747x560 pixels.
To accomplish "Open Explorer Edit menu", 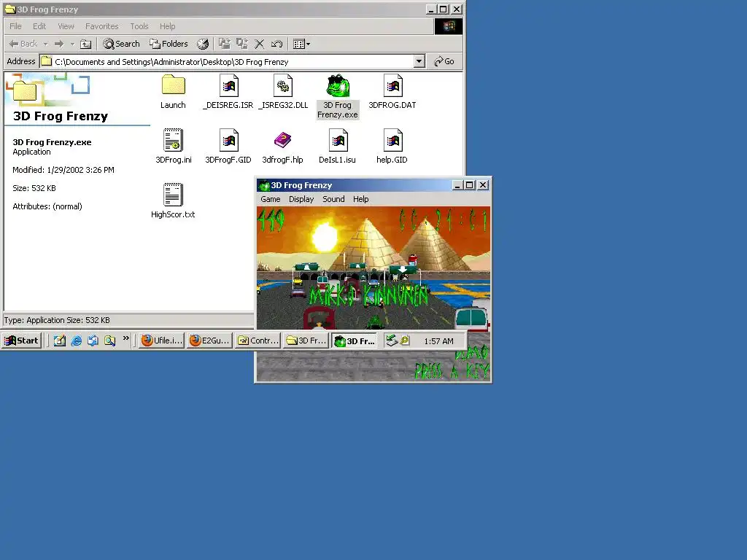I will click(x=39, y=26).
